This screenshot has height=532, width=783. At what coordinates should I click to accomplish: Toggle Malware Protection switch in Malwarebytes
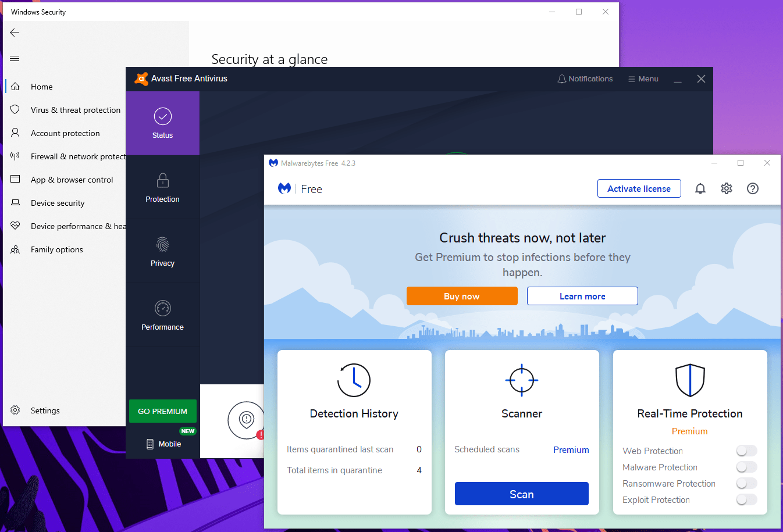point(746,467)
